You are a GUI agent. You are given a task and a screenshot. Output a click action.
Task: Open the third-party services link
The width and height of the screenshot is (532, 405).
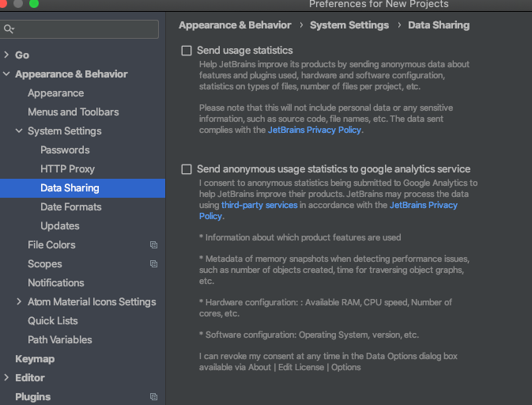click(x=259, y=205)
